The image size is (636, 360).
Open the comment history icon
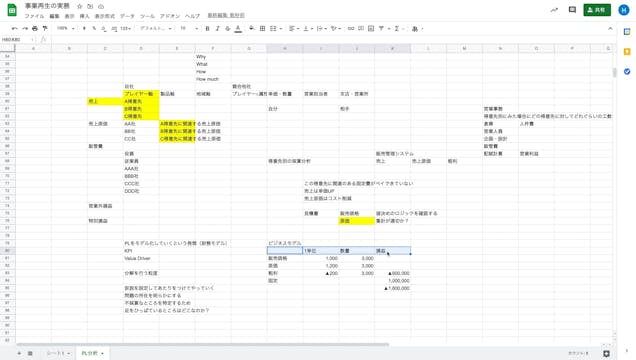(572, 10)
